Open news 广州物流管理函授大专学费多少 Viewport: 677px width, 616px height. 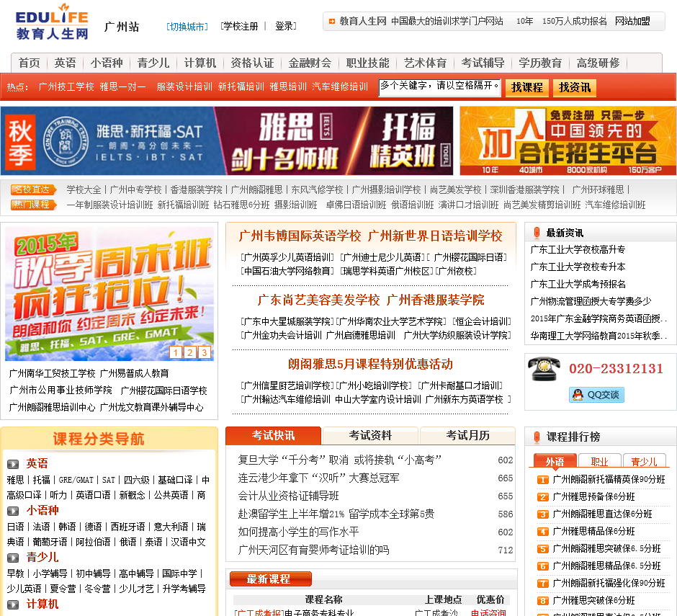click(591, 302)
